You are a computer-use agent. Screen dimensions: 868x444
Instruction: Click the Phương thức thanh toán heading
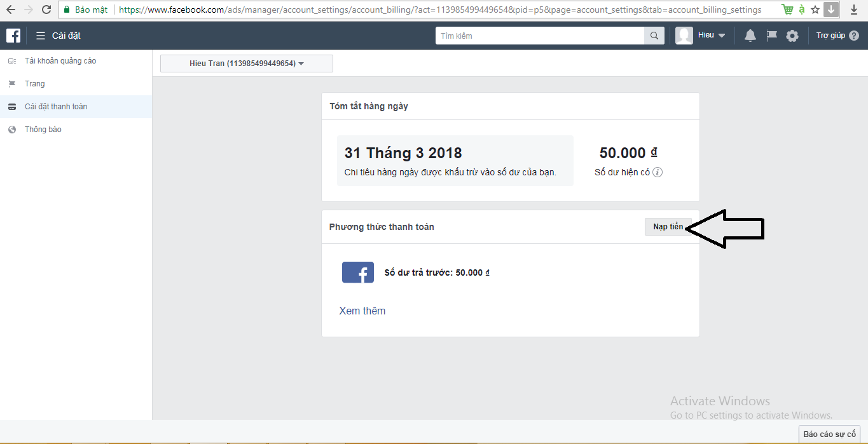382,227
